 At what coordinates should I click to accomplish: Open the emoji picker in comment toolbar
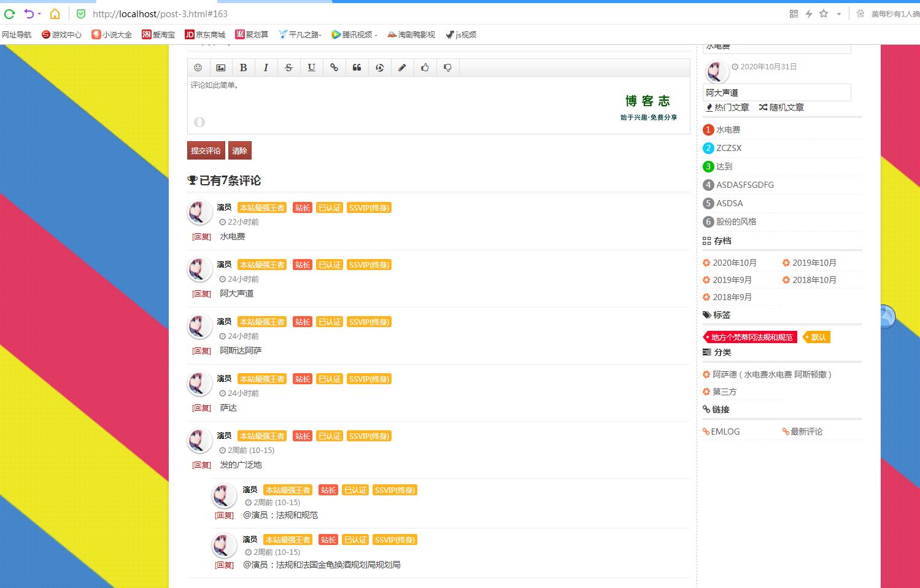(198, 68)
